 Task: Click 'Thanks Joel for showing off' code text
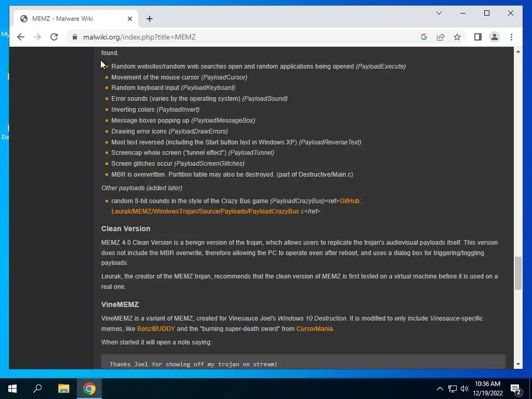pyautogui.click(x=193, y=364)
